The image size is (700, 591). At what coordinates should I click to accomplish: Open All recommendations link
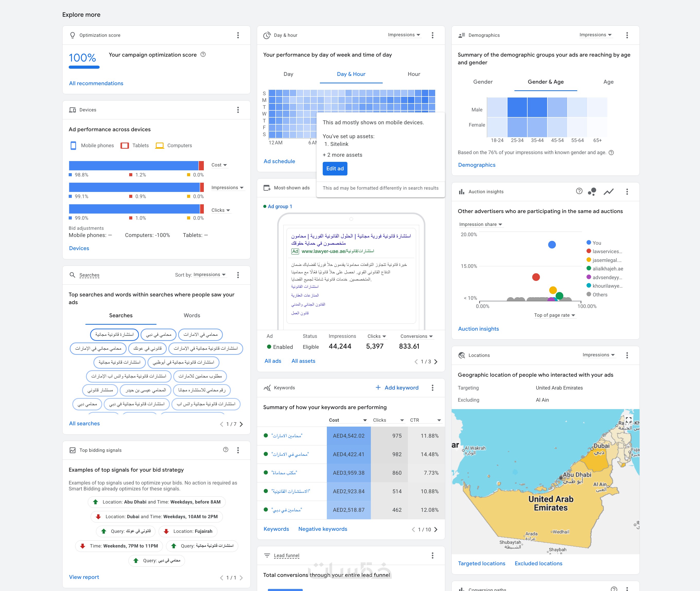point(96,83)
